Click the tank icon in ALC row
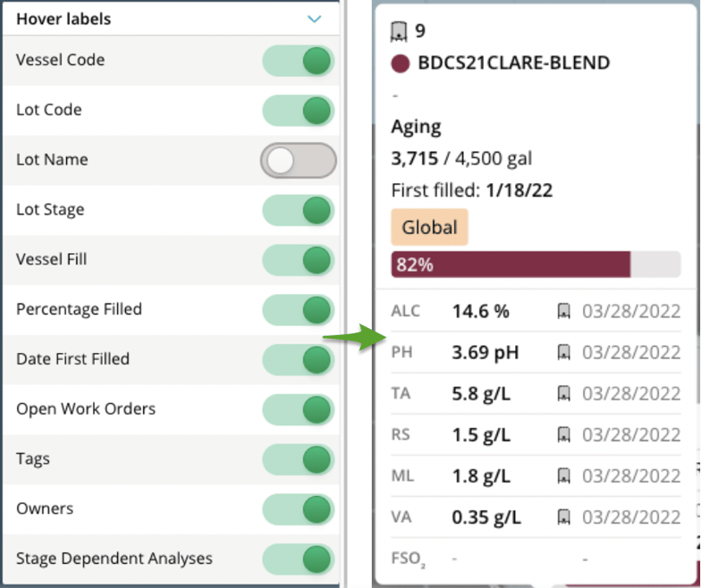Viewport: 701px width, 588px height. click(x=564, y=311)
